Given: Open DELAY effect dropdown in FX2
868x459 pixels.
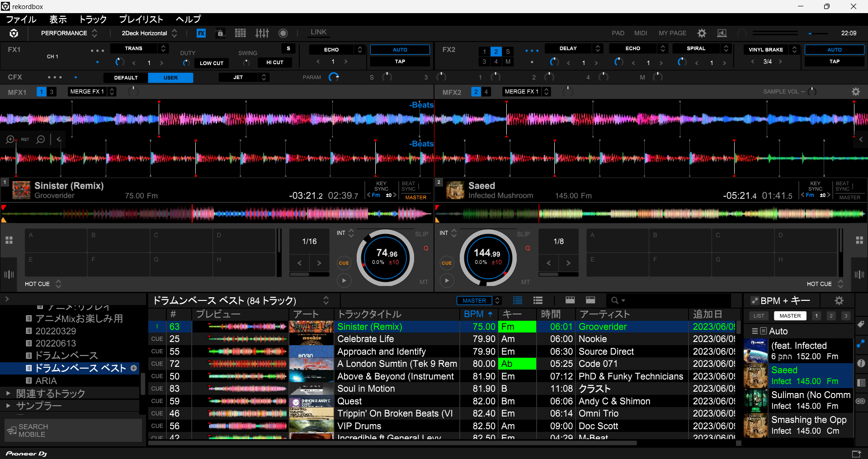Looking at the screenshot, I should tap(574, 48).
